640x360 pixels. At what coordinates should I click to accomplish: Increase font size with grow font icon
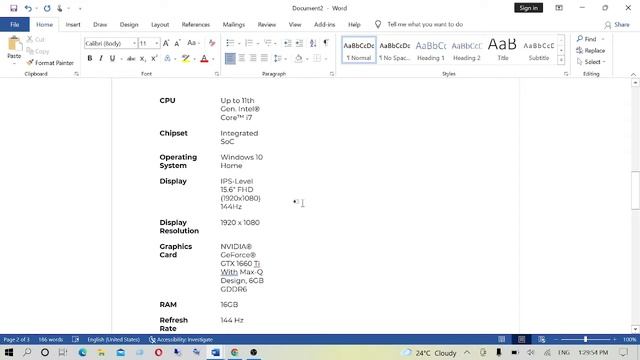166,43
